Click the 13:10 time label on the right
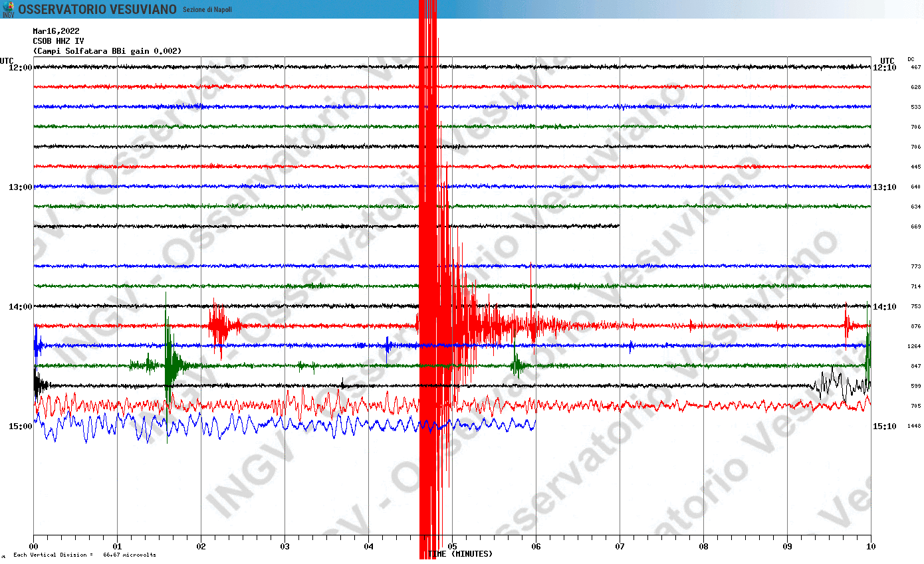 pyautogui.click(x=885, y=187)
